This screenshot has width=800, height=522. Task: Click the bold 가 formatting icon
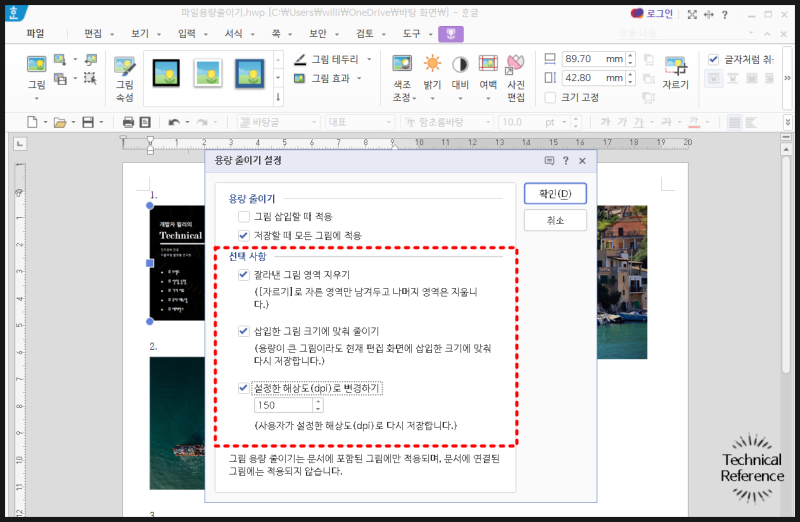(606, 122)
